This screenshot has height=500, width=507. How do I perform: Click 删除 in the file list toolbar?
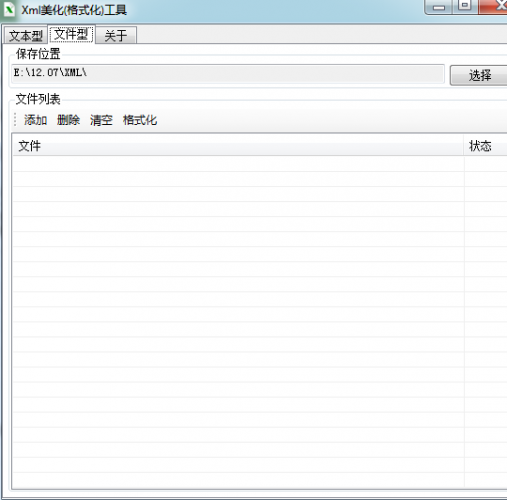pyautogui.click(x=68, y=120)
